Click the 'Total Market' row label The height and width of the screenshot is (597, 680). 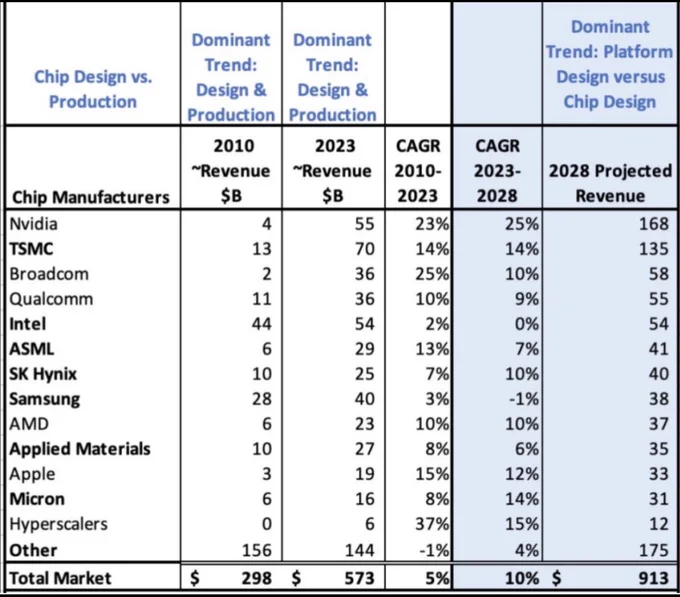60,578
